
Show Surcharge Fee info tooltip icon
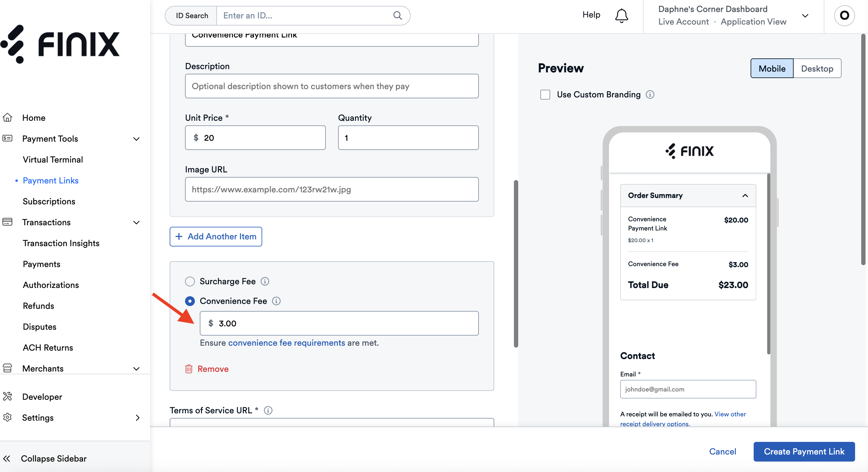click(265, 281)
